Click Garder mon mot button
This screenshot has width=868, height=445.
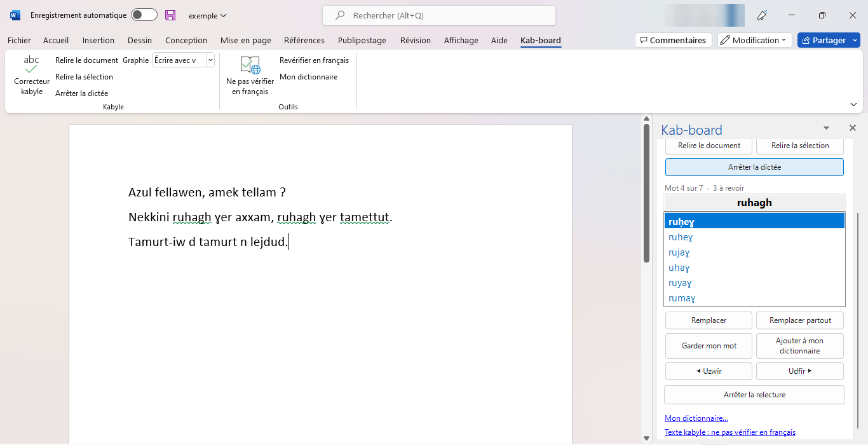tap(709, 346)
